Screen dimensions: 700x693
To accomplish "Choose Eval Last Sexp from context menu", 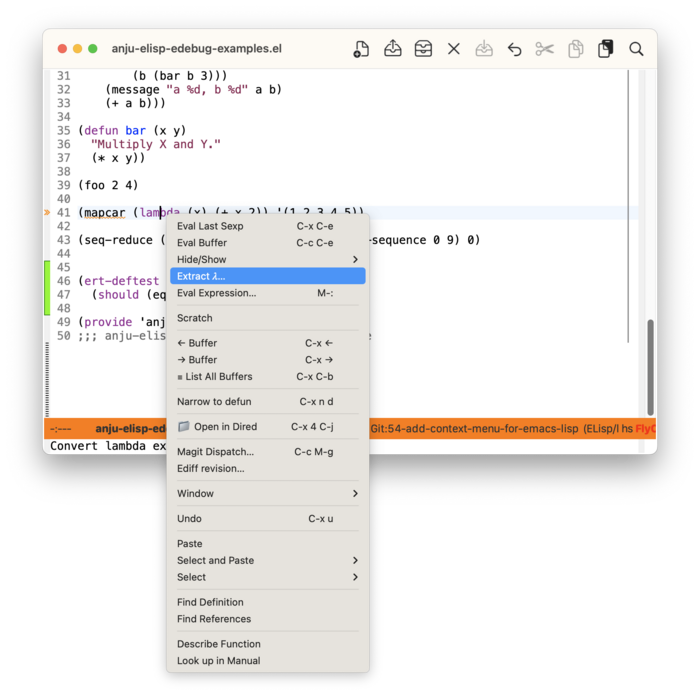I will tap(268, 226).
